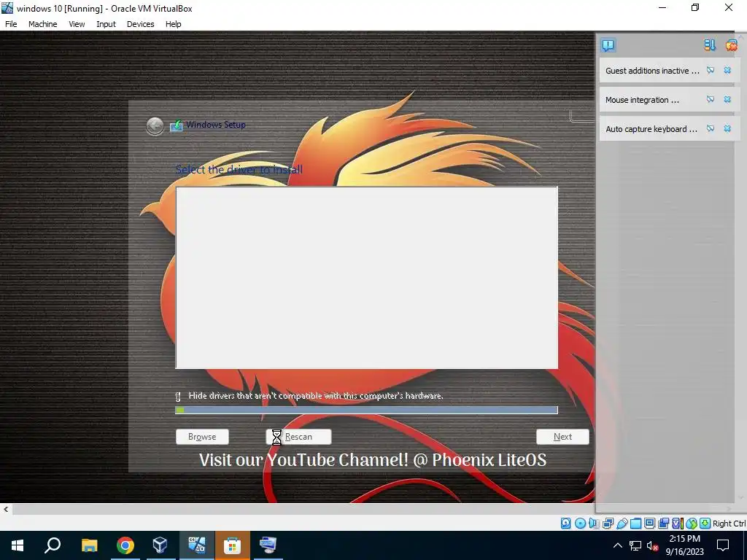Open the clock showing 2:15 PM

[x=684, y=545]
